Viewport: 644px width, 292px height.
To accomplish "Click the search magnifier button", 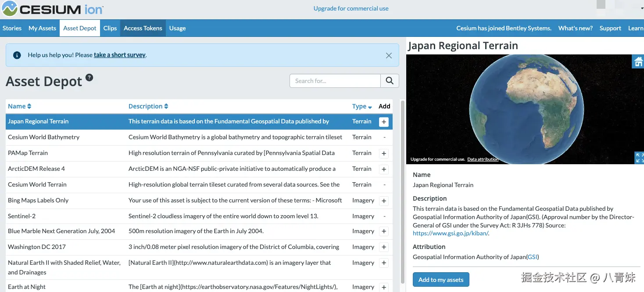I will click(x=390, y=81).
